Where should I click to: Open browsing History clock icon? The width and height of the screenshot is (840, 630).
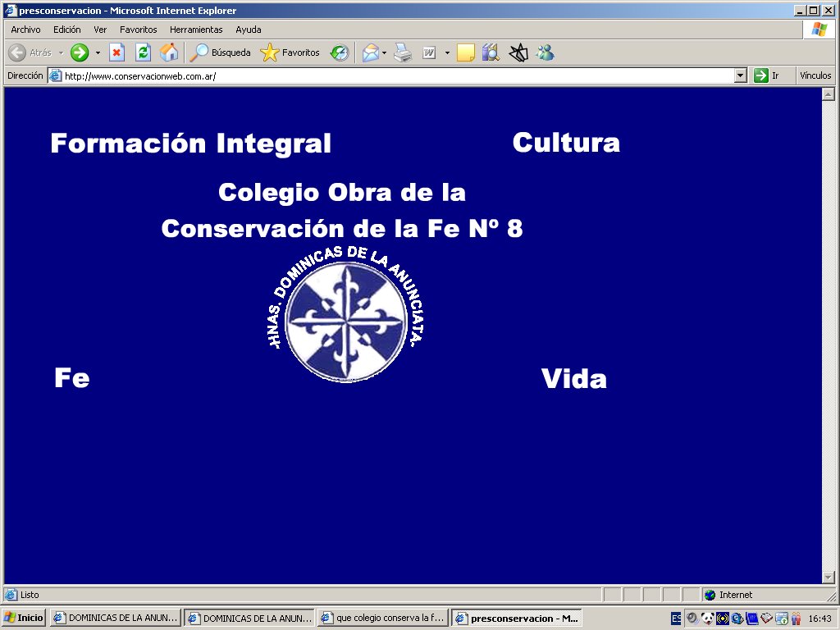[x=340, y=52]
